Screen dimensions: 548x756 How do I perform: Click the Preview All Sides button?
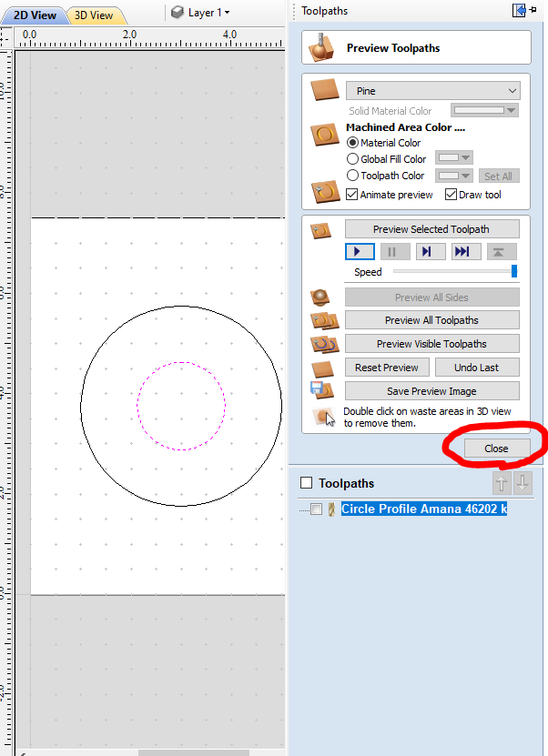point(431,297)
